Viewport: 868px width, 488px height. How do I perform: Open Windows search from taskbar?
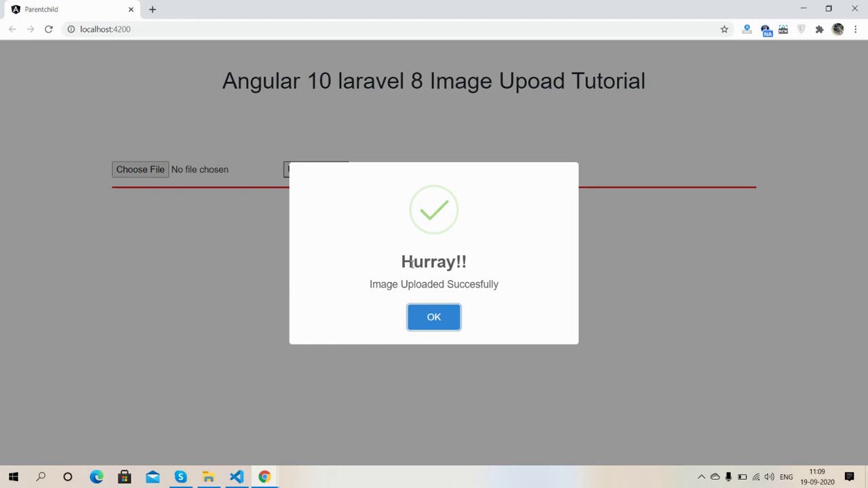(41, 477)
